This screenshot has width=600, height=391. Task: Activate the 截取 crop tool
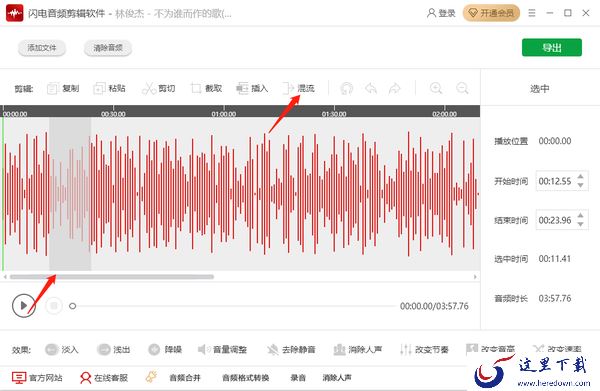pyautogui.click(x=206, y=88)
